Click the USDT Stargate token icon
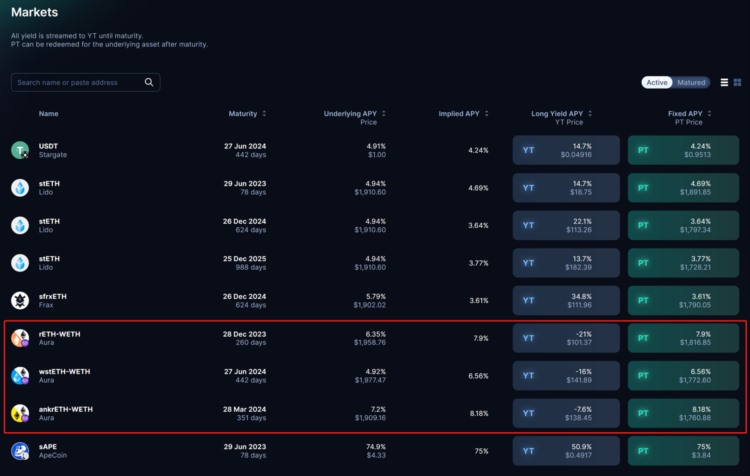 20,150
